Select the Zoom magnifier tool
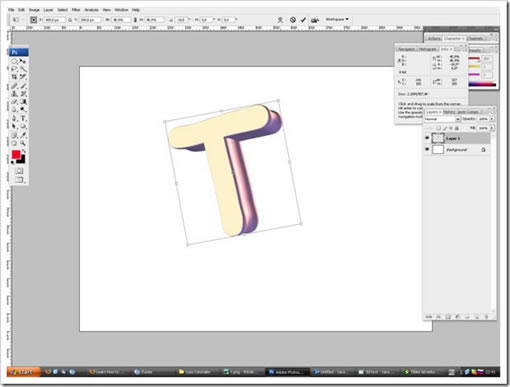510x387 pixels. click(23, 143)
